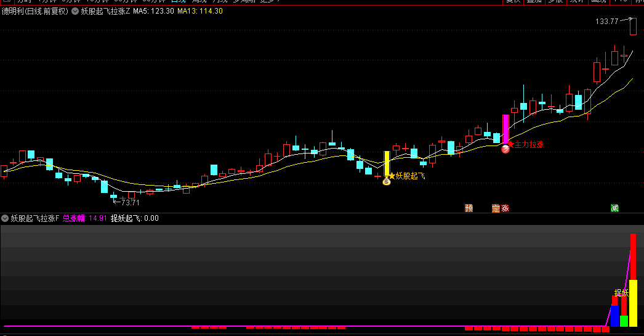Image resolution: width=644 pixels, height=336 pixels.
Task: Click the yellow 捉妖 label in sub-chart
Action: pyautogui.click(x=621, y=292)
